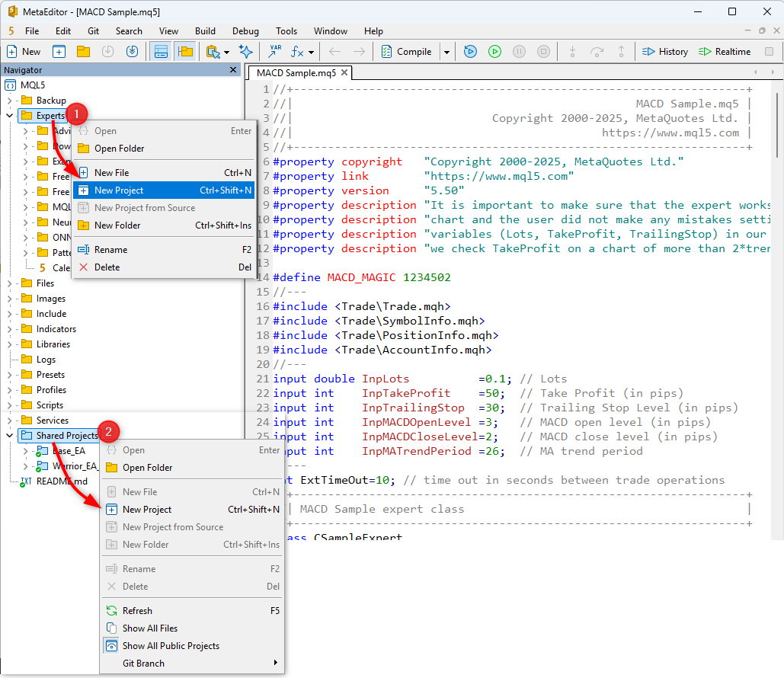
Task: Choose Refresh in Shared Projects menu
Action: coord(193,611)
